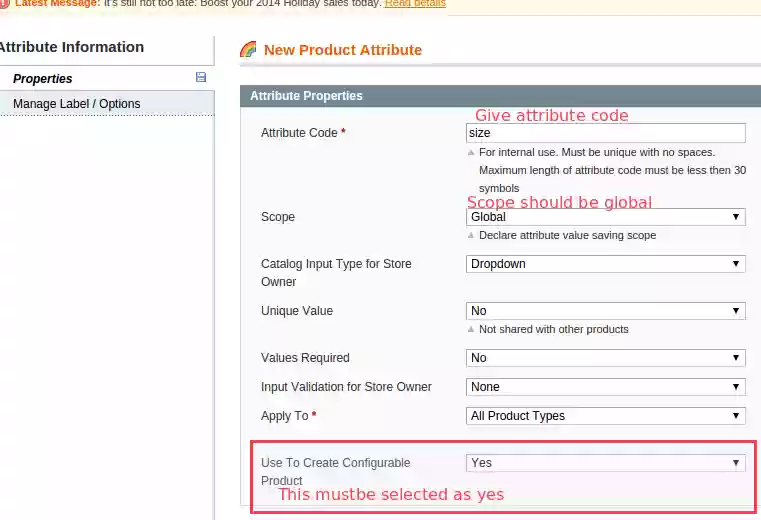Click the 'Apply To' field label
The width and height of the screenshot is (761, 520).
(x=289, y=416)
